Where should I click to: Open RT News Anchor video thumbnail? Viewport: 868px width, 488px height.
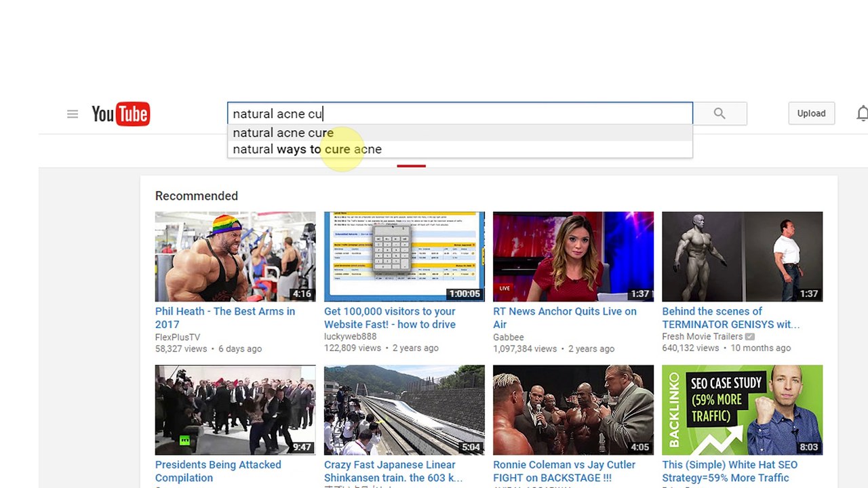[573, 256]
